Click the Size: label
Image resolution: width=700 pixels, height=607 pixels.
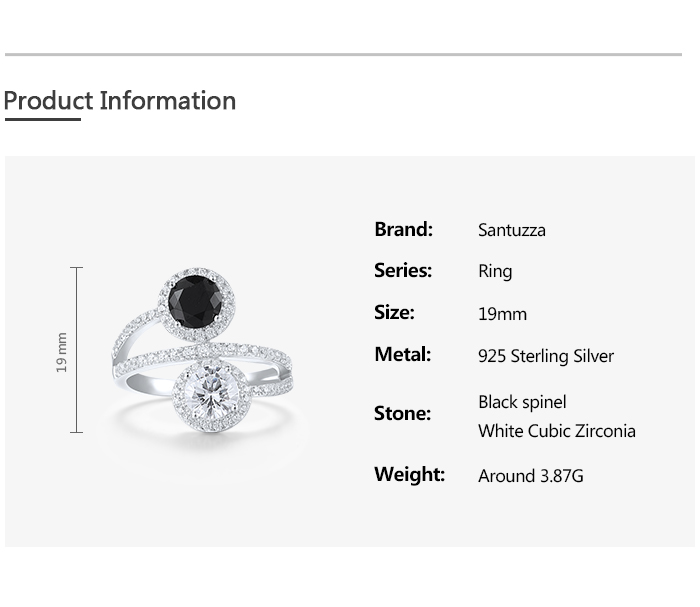(x=394, y=312)
